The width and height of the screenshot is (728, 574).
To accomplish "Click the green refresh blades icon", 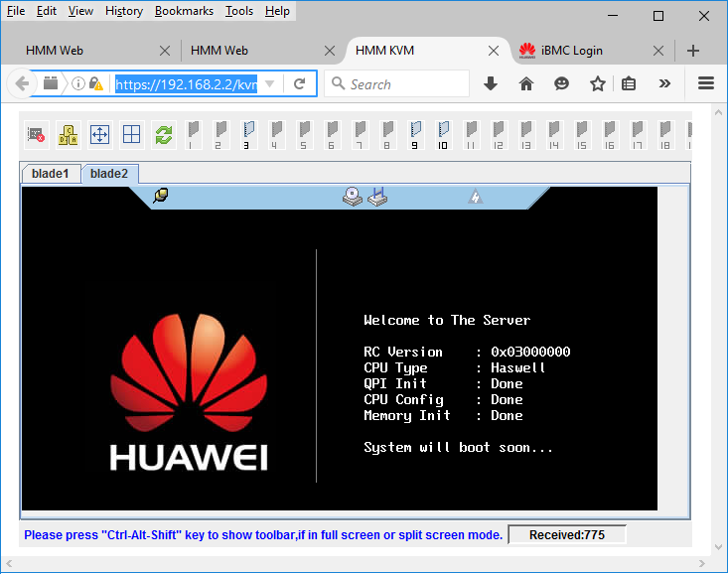I will 164,135.
